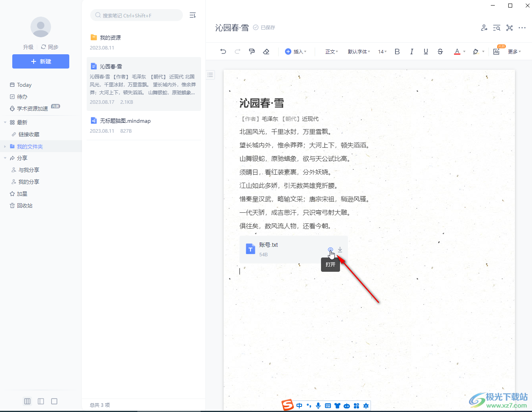Viewport: 532px width, 412px height.
Task: Select the 沁园春·雪 note in list
Action: (x=144, y=84)
